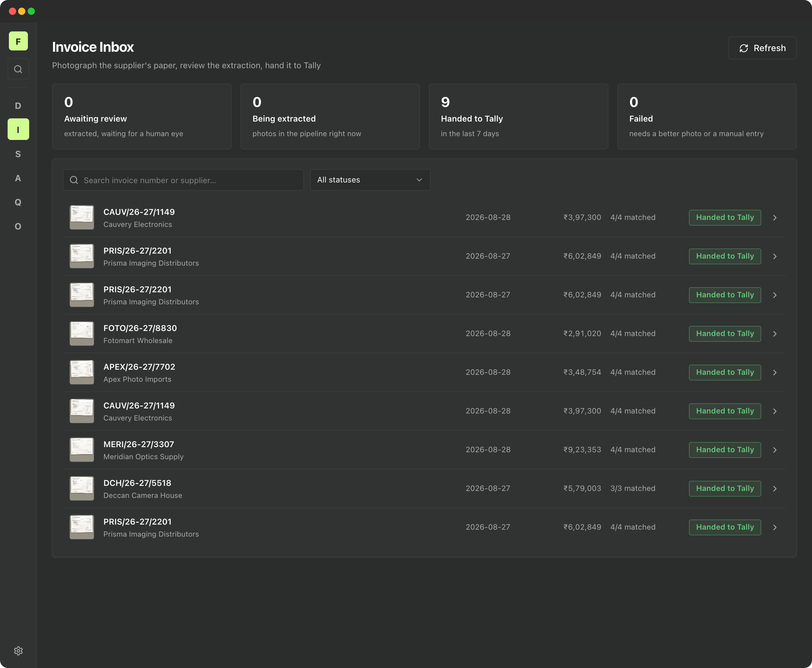
Task: Open the A sidebar section
Action: [18, 178]
